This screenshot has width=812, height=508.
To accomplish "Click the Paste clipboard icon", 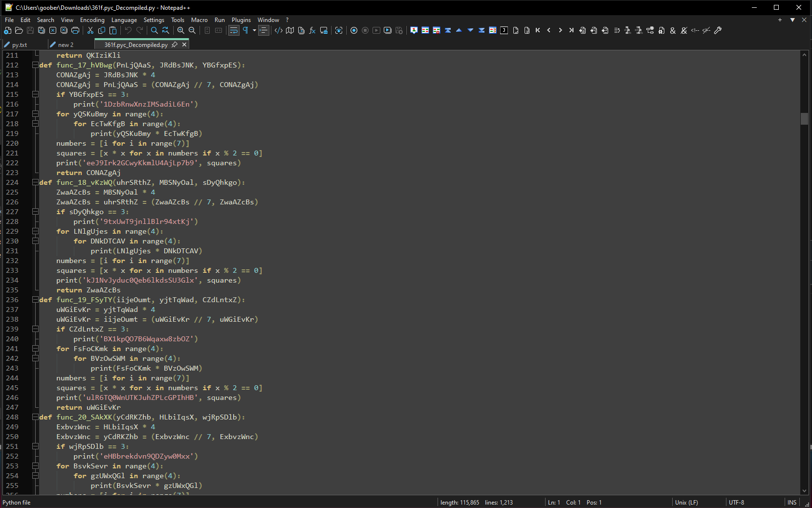I will pos(113,30).
